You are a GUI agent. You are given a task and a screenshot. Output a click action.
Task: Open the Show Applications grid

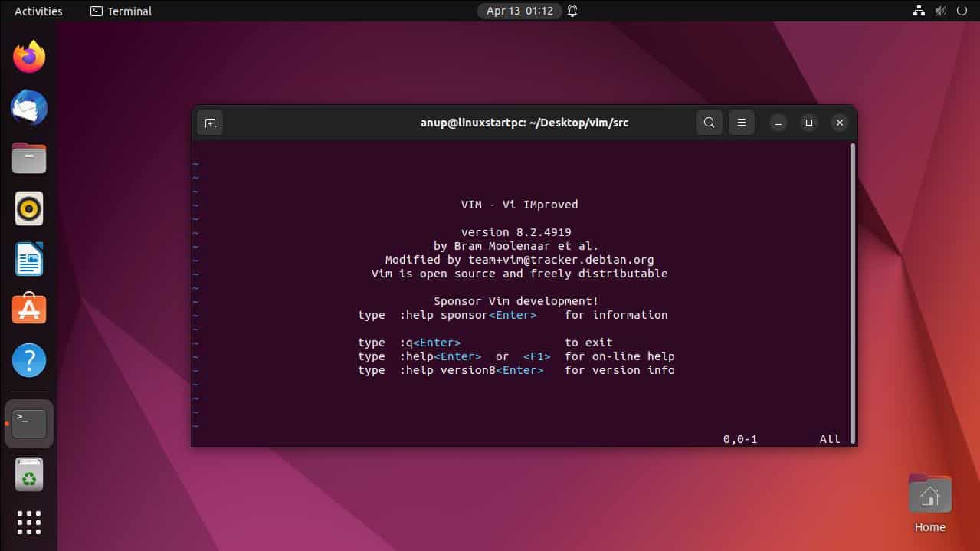[29, 523]
